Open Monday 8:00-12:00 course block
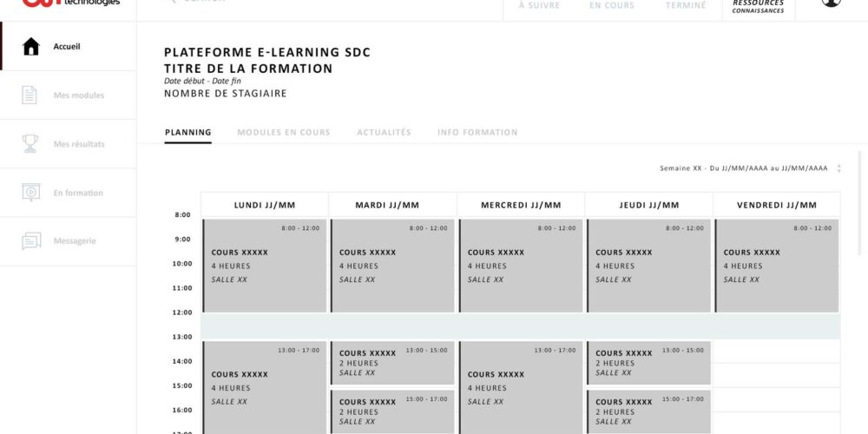 coord(265,266)
